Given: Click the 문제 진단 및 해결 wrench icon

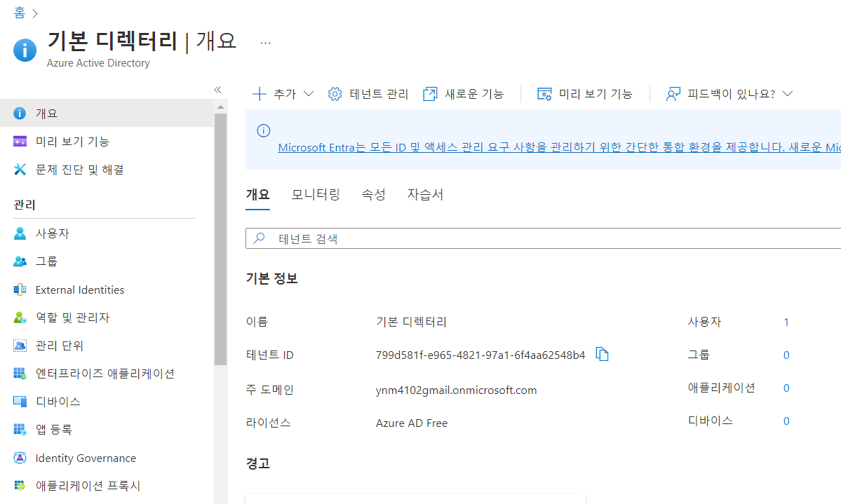Looking at the screenshot, I should (x=20, y=170).
